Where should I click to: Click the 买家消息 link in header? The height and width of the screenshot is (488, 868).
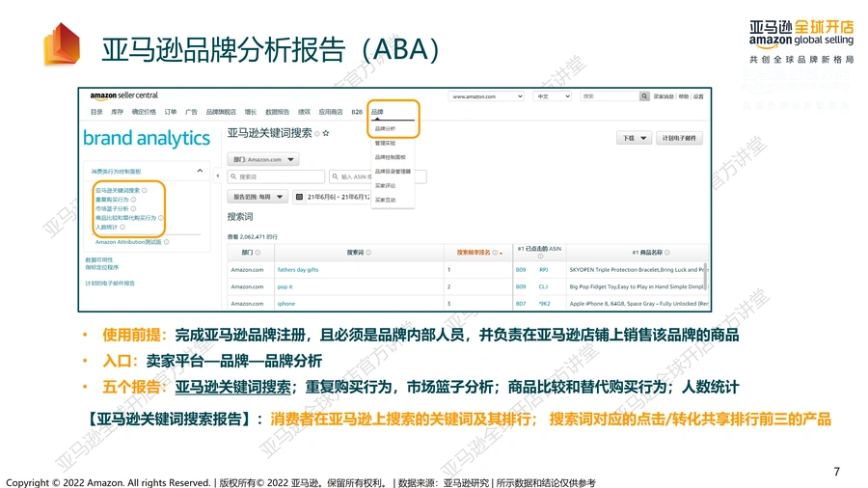point(664,96)
